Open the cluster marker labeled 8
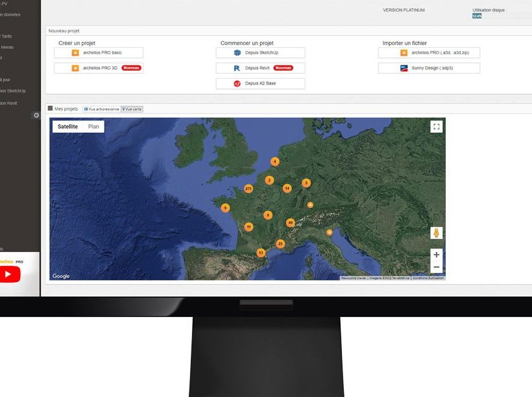532x397 pixels. (268, 215)
